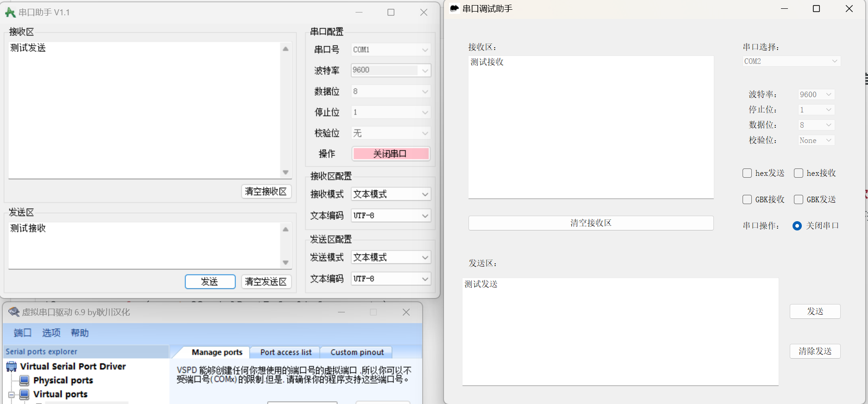
Task: Click the 虚拟串口驱动 window title icon
Action: pyautogui.click(x=14, y=312)
